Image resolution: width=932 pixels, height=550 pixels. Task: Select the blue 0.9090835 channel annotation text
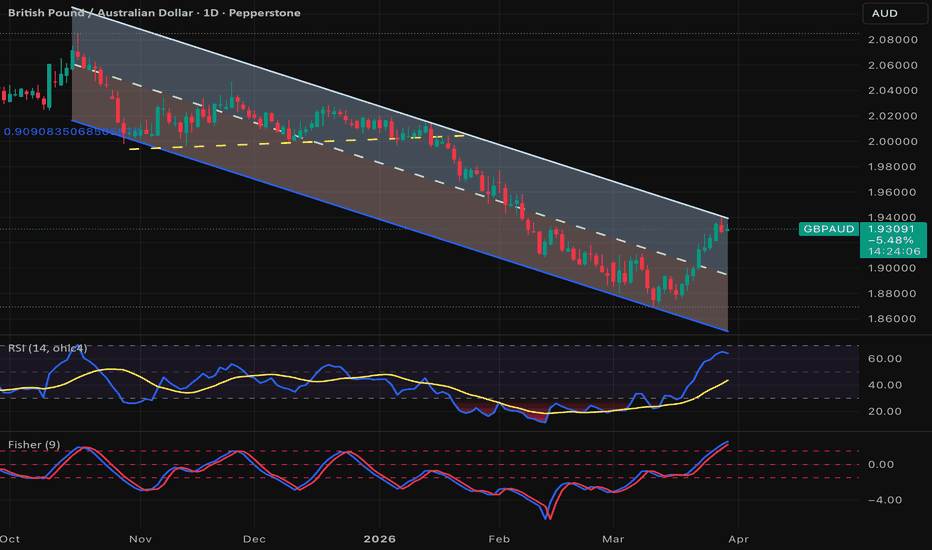(x=73, y=131)
